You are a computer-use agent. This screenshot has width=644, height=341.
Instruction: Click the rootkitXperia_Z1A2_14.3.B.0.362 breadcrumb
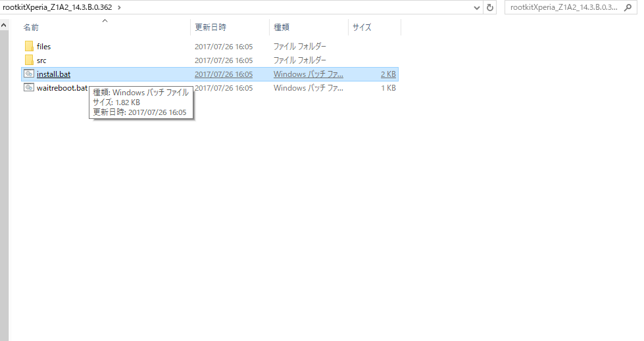(57, 7)
